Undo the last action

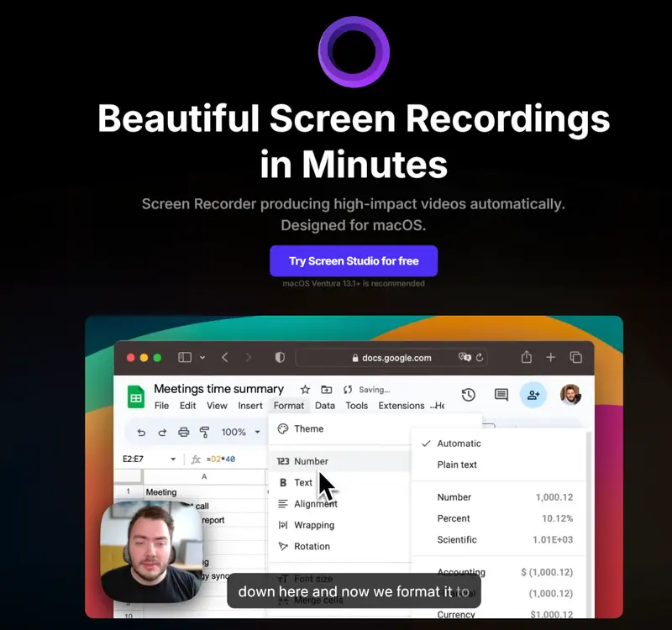coord(139,430)
